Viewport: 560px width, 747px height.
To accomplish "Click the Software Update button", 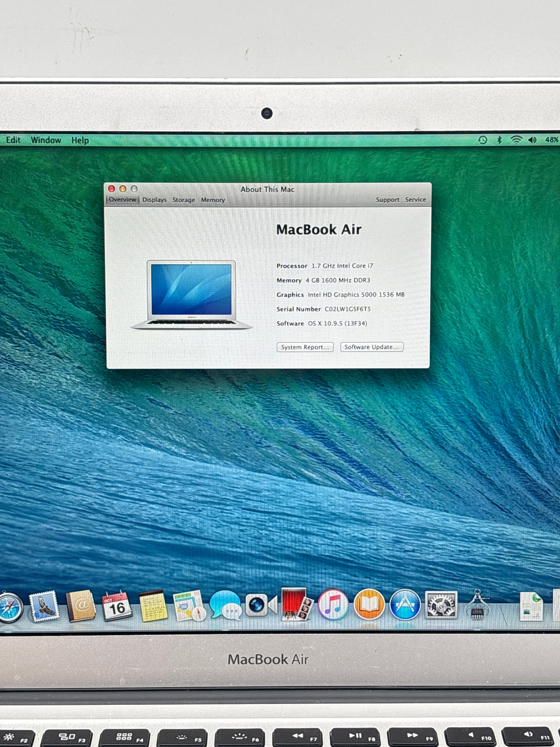I will click(372, 347).
